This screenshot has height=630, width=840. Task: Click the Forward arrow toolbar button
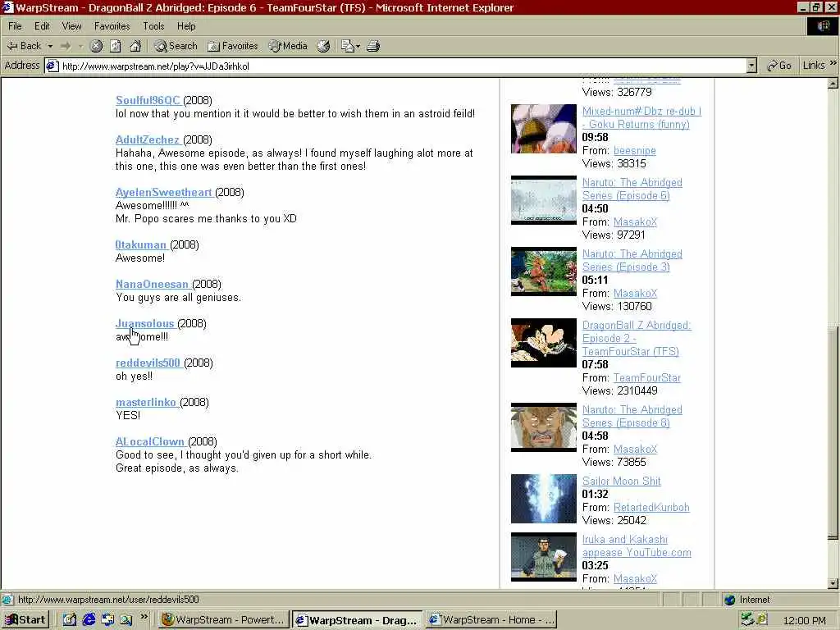(66, 47)
